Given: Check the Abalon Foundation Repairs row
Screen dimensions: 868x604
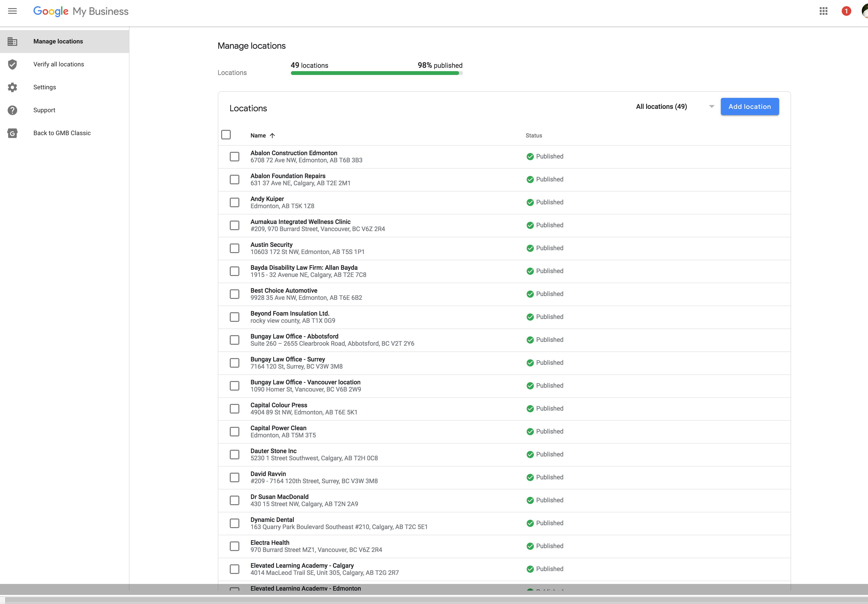Looking at the screenshot, I should (x=234, y=180).
